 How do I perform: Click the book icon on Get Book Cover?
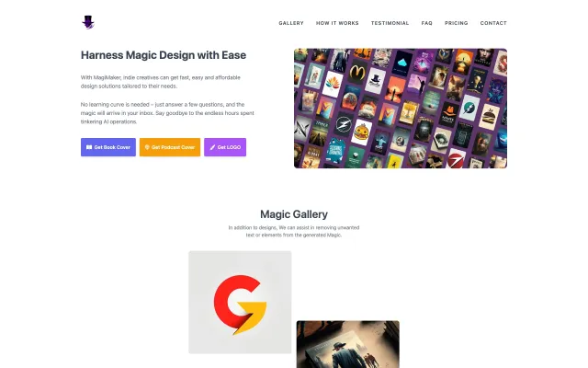(x=89, y=147)
